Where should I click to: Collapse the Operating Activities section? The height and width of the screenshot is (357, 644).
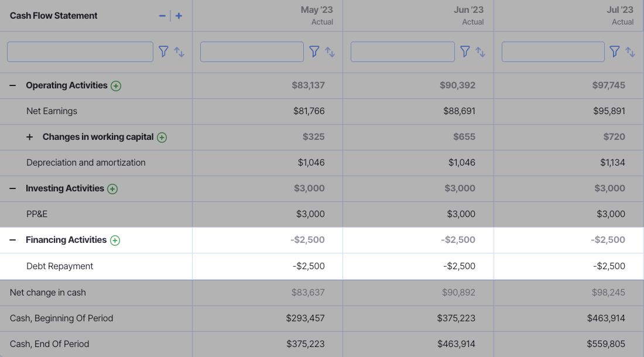click(12, 85)
